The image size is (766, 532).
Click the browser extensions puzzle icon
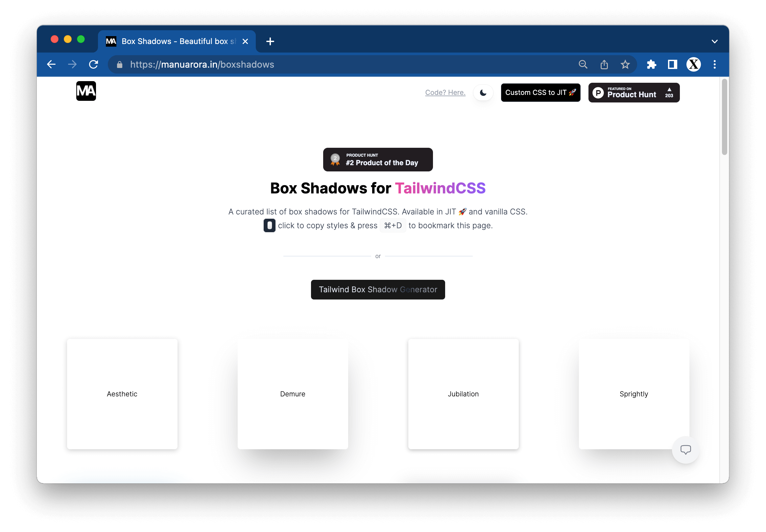[x=651, y=64]
